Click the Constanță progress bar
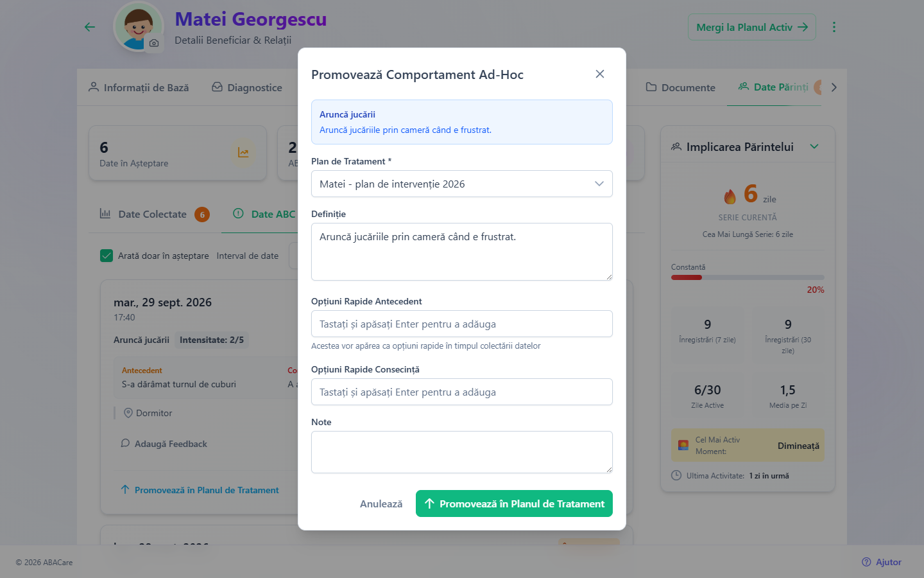 748,277
